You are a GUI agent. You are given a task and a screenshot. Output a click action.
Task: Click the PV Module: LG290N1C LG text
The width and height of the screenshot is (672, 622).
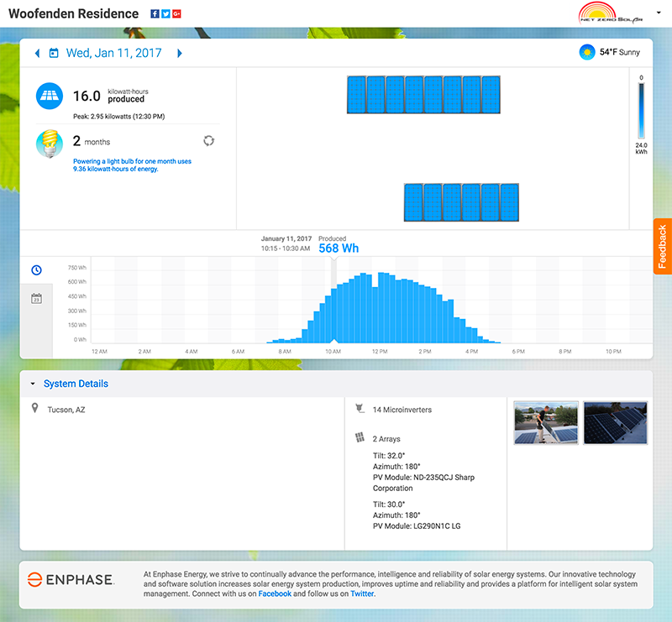point(417,526)
